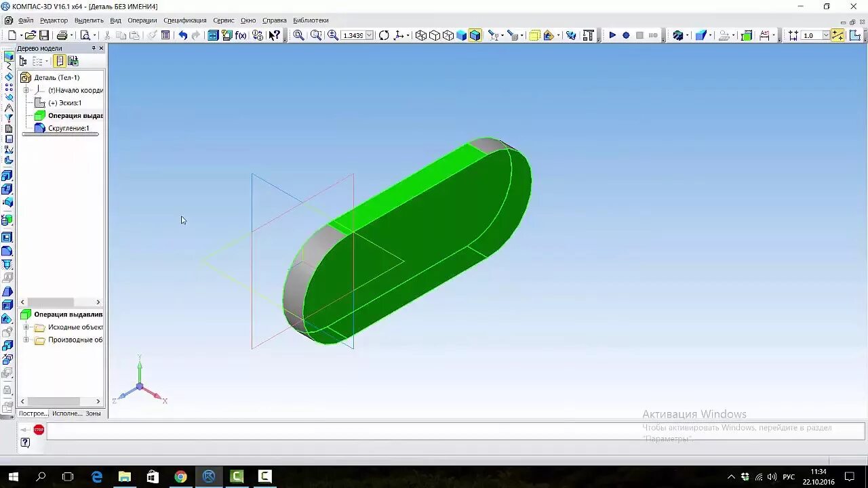Switch to hidden lines removed display

click(435, 35)
